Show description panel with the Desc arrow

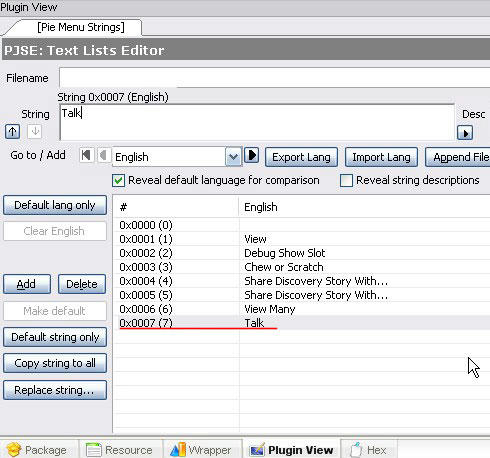pyautogui.click(x=465, y=133)
